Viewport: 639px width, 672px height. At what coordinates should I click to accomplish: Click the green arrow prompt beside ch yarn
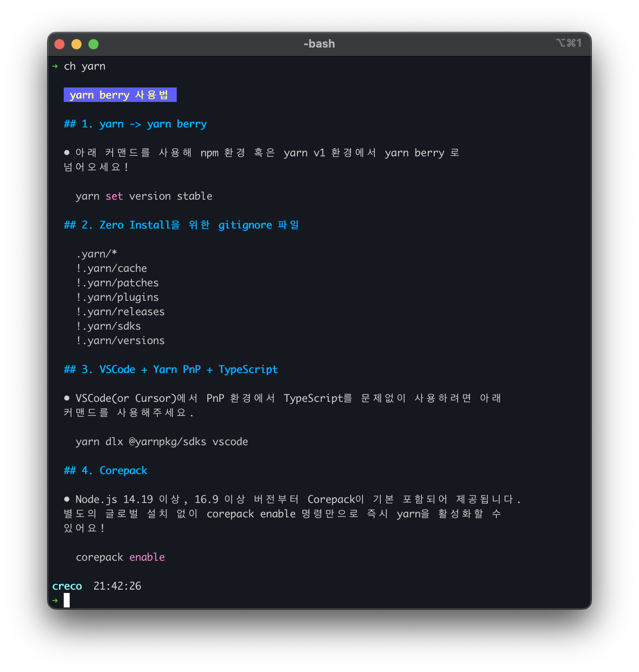(55, 66)
